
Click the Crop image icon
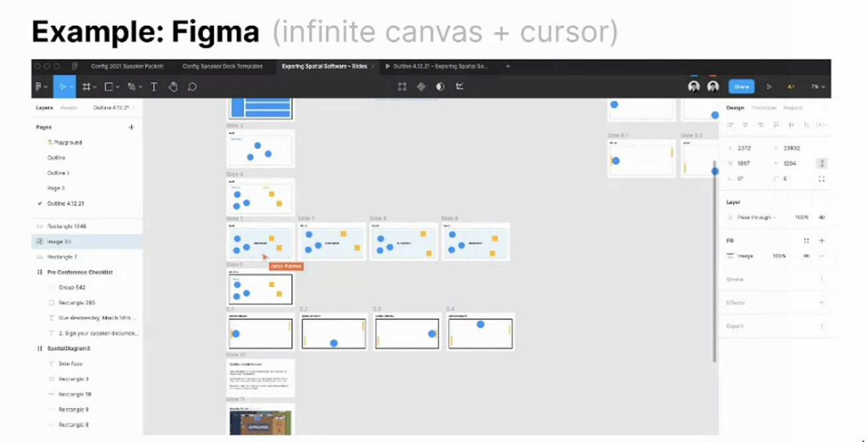(460, 86)
